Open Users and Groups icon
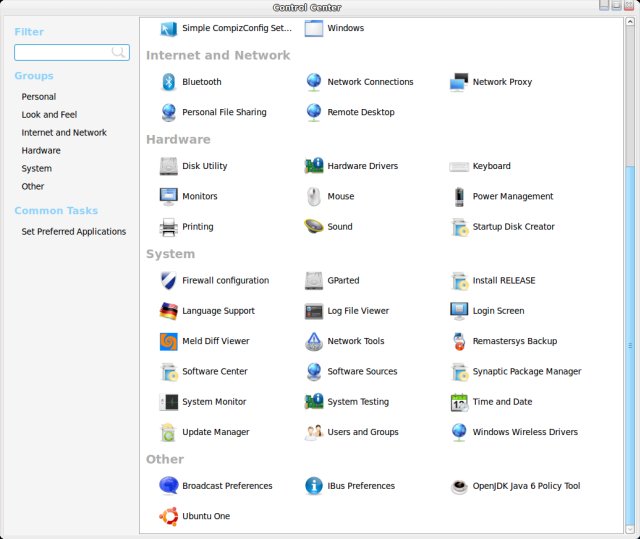The image size is (640, 539). click(x=314, y=432)
